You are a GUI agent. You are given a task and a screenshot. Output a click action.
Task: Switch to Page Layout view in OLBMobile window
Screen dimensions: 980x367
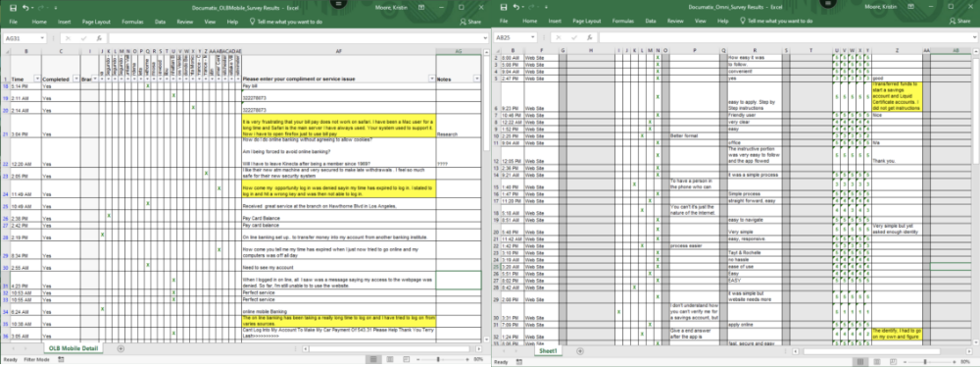click(389, 359)
